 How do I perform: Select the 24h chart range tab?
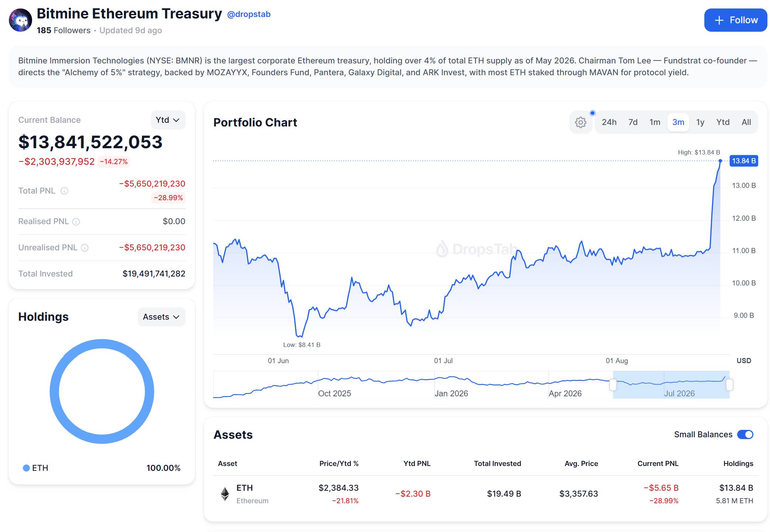tap(609, 122)
